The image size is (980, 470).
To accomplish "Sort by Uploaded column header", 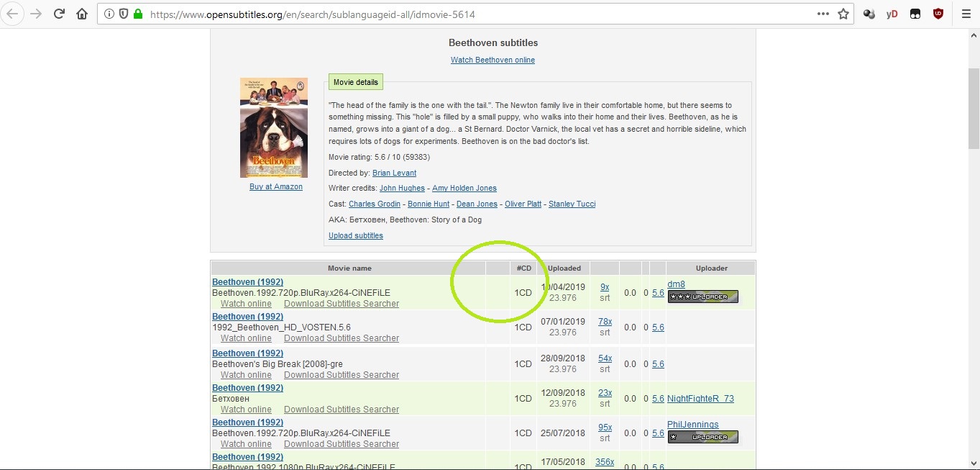I will [564, 268].
